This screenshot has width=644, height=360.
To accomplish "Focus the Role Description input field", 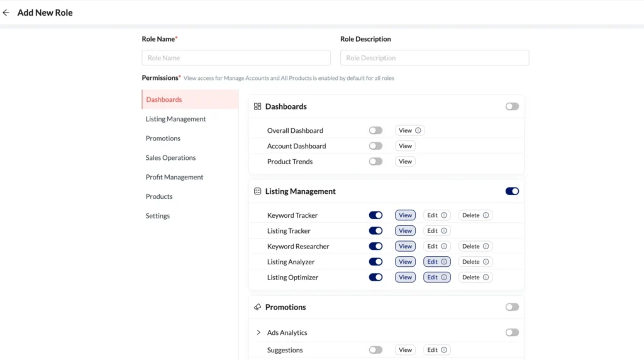I will (435, 57).
